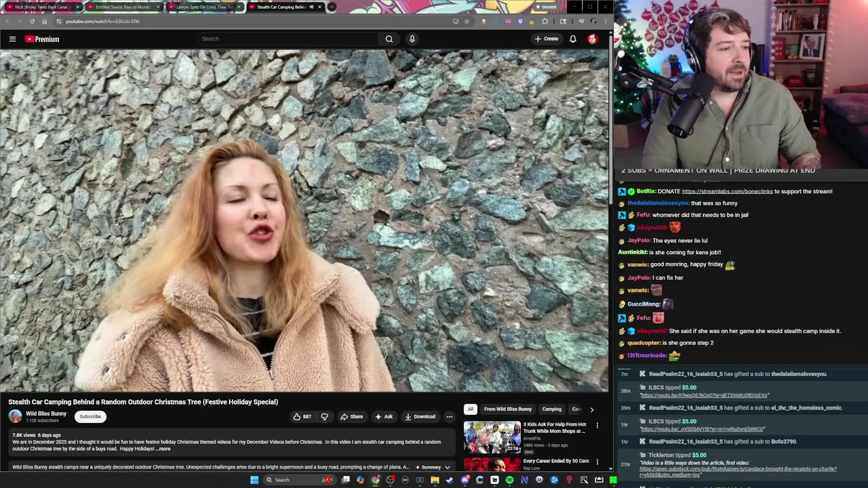This screenshot has width=868, height=488.
Task: Open Task View on the taskbar
Action: point(345,480)
